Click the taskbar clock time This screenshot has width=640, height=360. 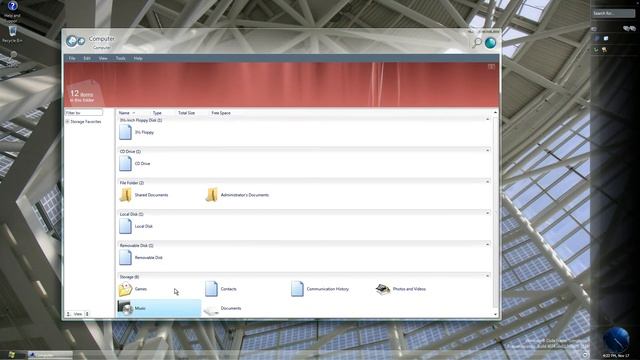click(616, 356)
